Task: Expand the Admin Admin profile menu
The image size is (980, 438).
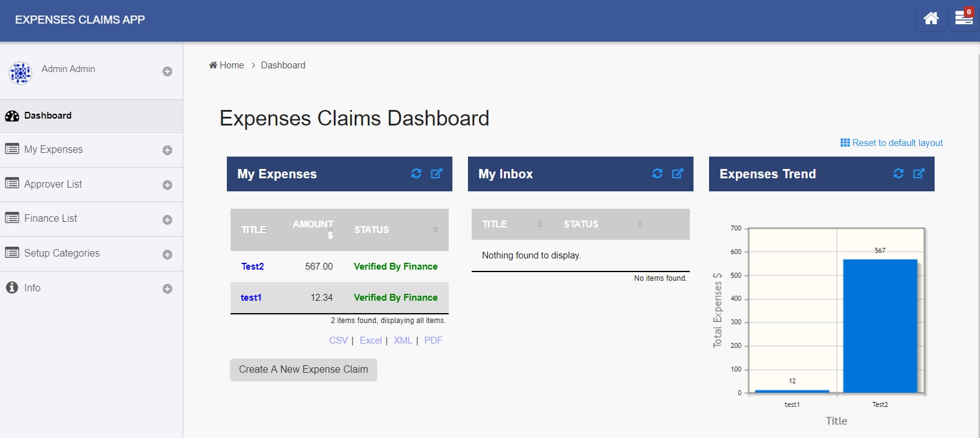Action: pos(167,71)
